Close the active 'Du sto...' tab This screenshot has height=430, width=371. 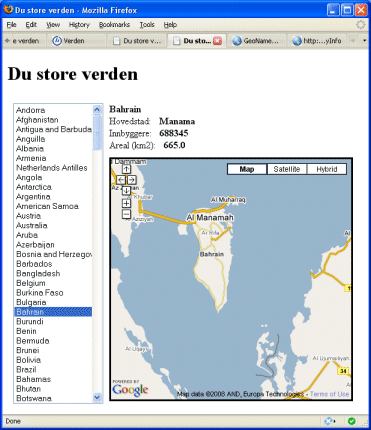[x=217, y=41]
